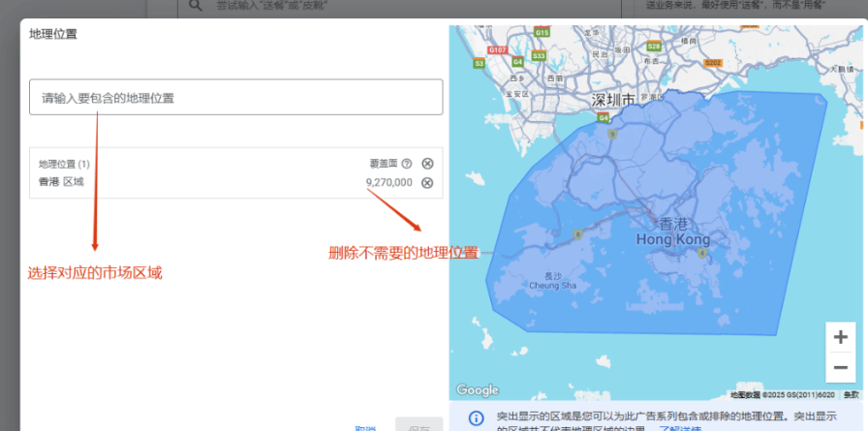Open the 覆盖面 help question mark
868x431 pixels.
click(x=407, y=164)
